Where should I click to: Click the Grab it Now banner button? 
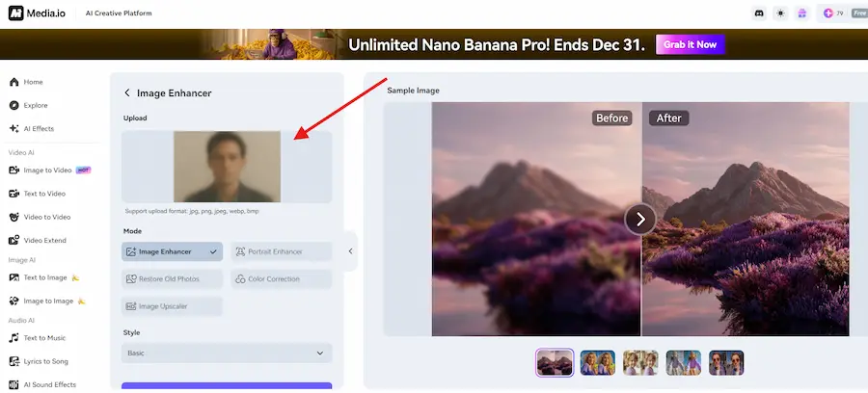pyautogui.click(x=690, y=44)
